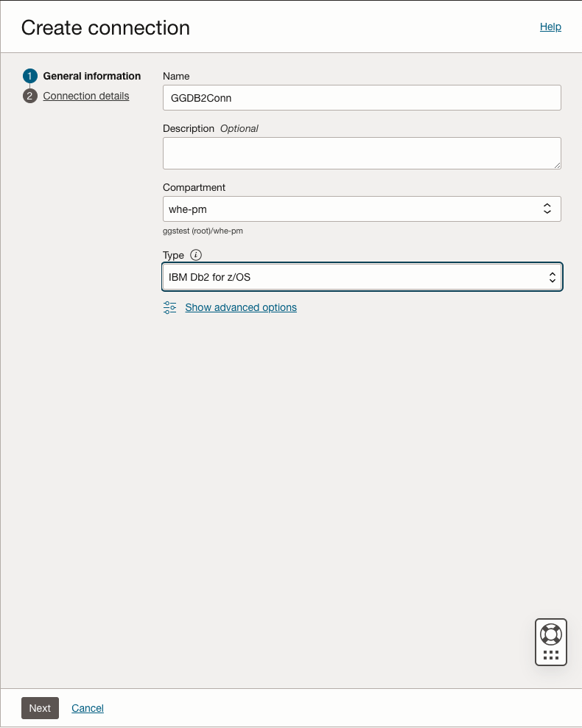The image size is (582, 728).
Task: Expand Show advanced options
Action: [241, 307]
